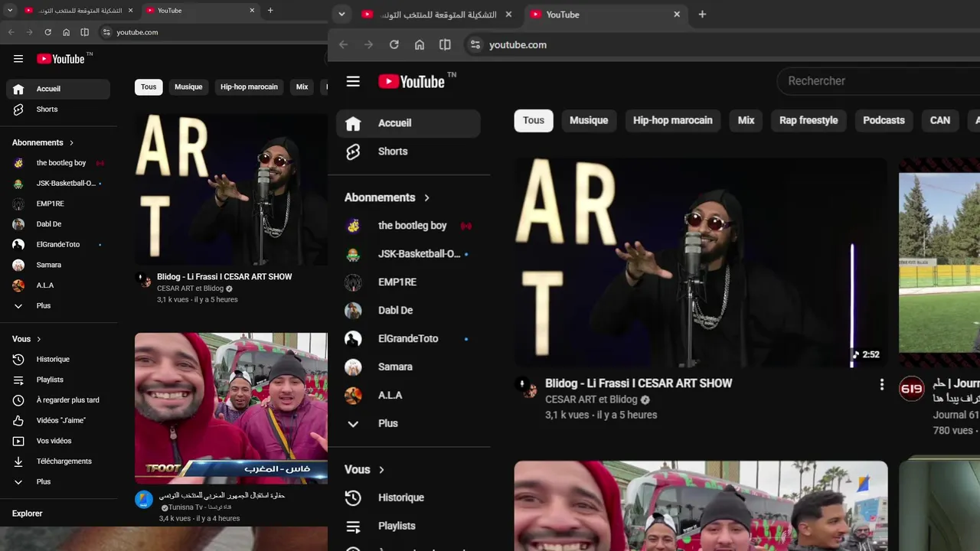Open channel 619 avatar in front window
Screen dimensions: 980x551
(911, 389)
